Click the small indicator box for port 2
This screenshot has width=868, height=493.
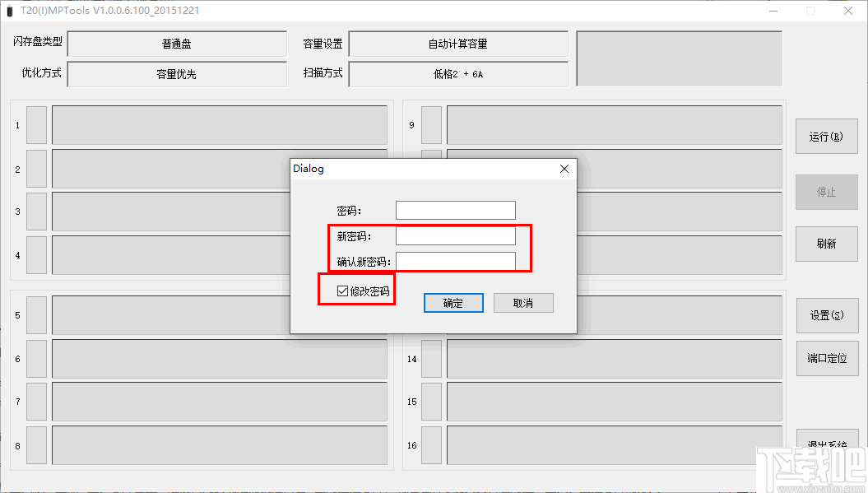tap(36, 169)
